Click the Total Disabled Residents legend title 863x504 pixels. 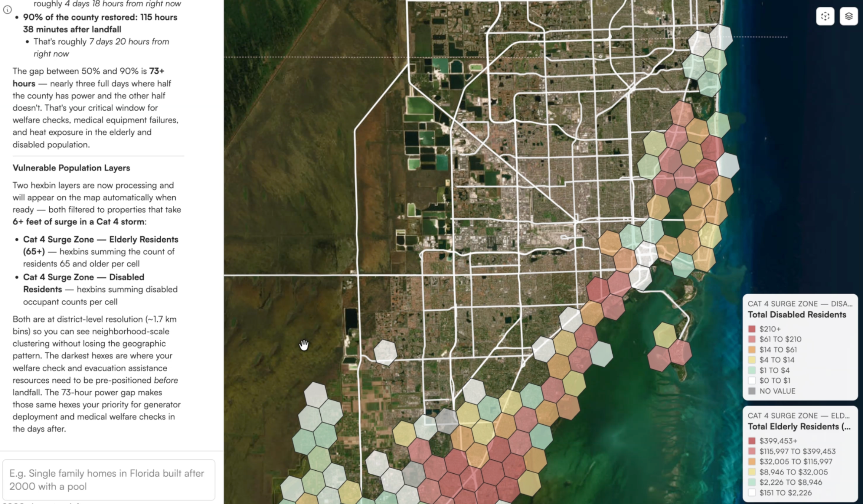[797, 315]
